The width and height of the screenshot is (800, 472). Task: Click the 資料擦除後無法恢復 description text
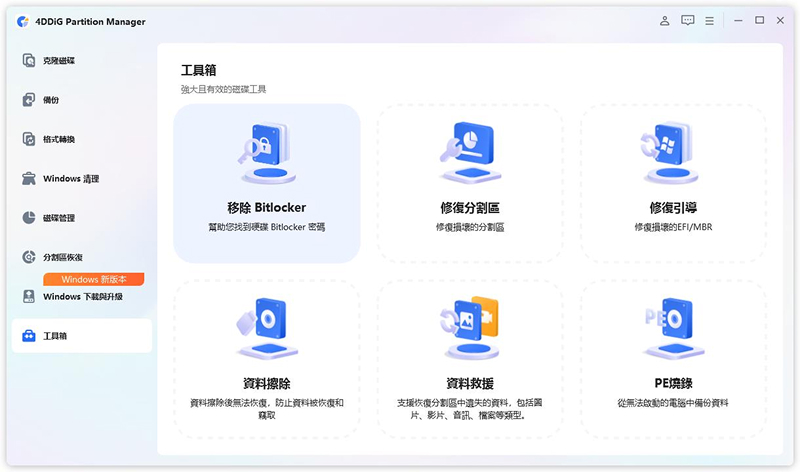pos(267,409)
